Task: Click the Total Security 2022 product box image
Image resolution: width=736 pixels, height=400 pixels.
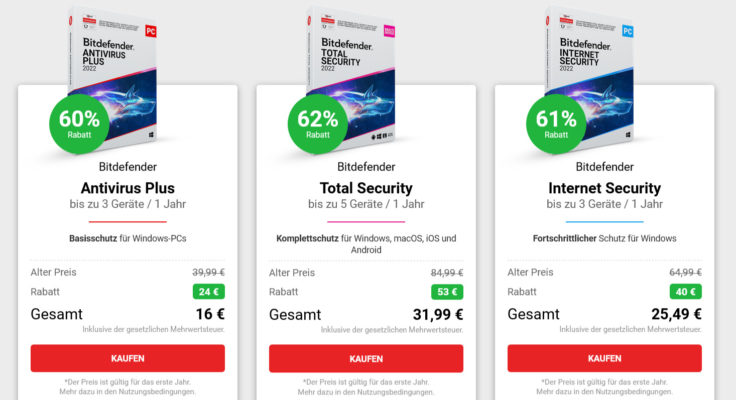Action: tap(352, 75)
